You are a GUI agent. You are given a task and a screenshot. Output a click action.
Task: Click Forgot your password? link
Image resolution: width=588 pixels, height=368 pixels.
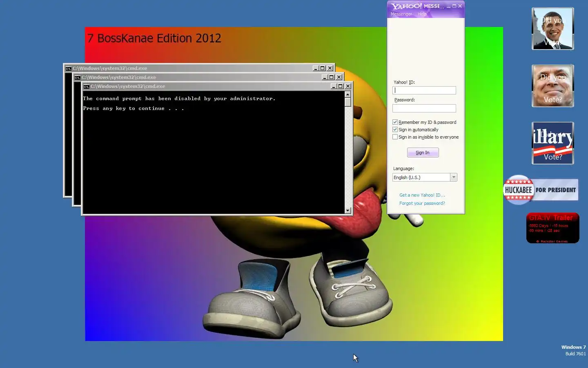tap(422, 203)
